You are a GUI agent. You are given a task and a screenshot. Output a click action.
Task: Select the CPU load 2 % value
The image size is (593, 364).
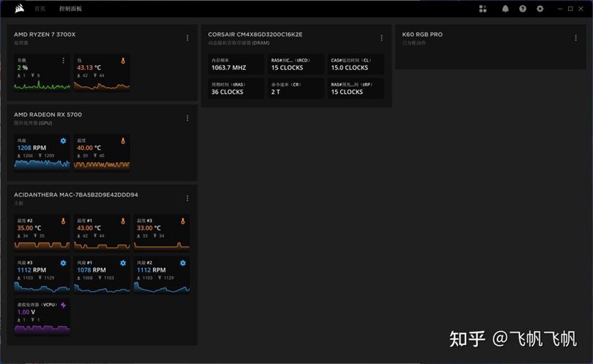23,68
